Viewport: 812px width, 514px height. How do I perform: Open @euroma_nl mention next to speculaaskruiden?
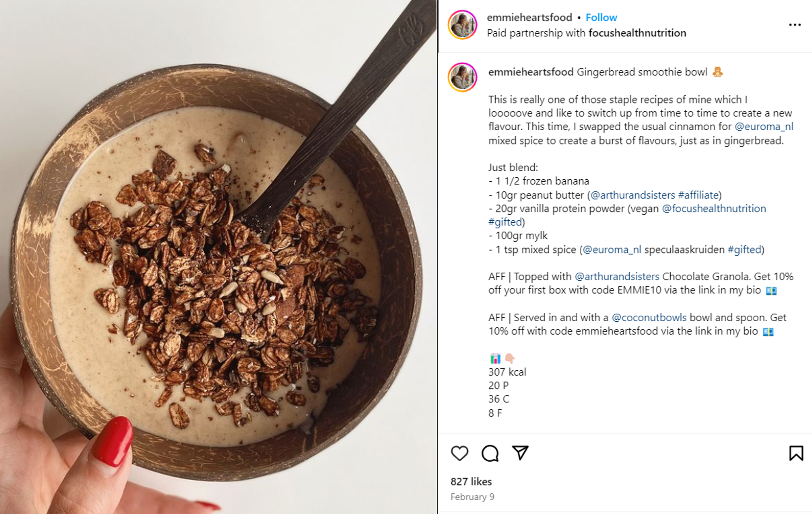pyautogui.click(x=612, y=249)
